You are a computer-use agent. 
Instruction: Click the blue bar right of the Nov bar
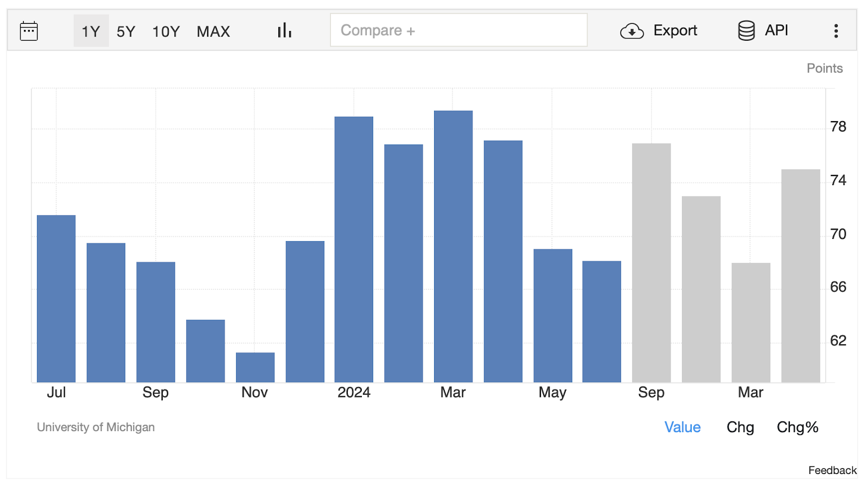(305, 312)
